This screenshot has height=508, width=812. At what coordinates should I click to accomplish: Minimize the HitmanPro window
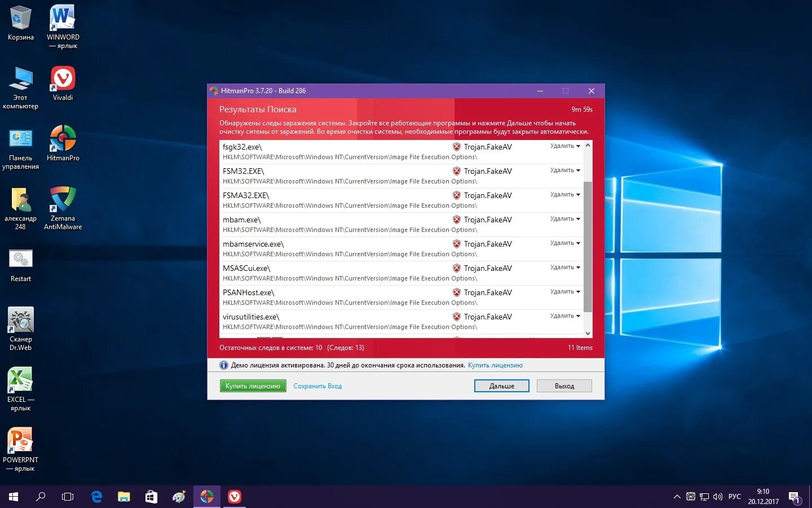540,91
